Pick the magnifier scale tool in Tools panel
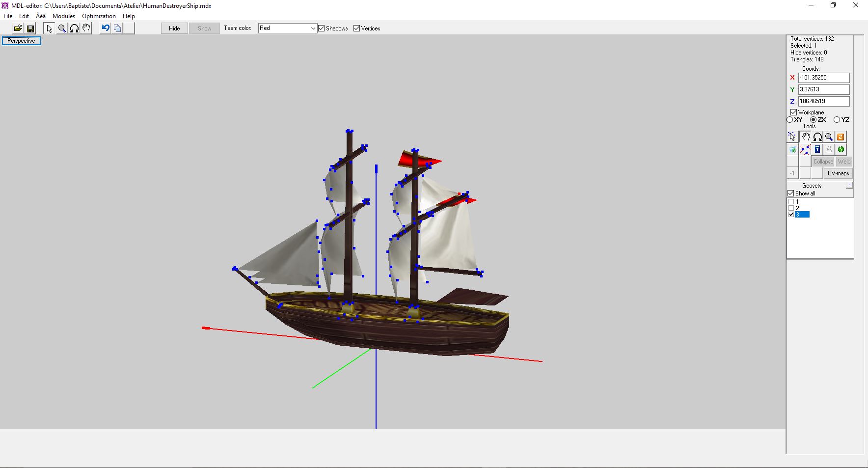 829,137
